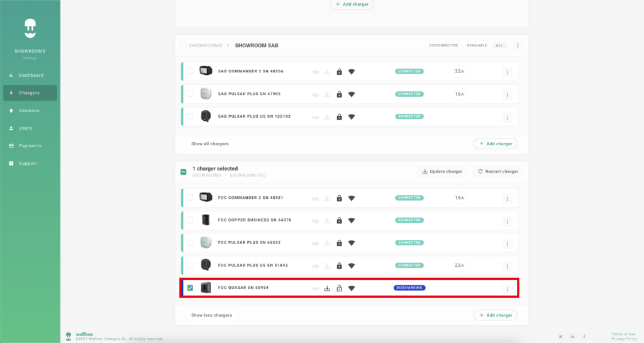The width and height of the screenshot is (644, 343).
Task: Open three-dot menu for FOC Commander 2
Action: [x=508, y=199]
